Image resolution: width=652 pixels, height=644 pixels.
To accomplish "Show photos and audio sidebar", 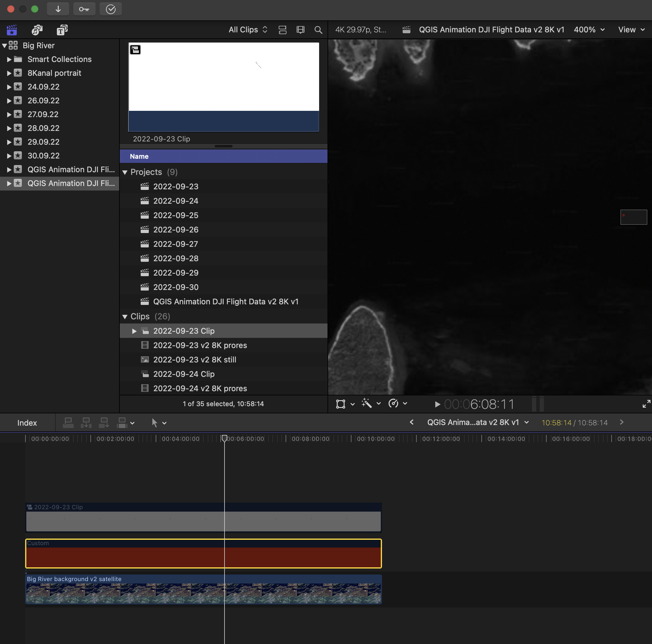I will 37,30.
